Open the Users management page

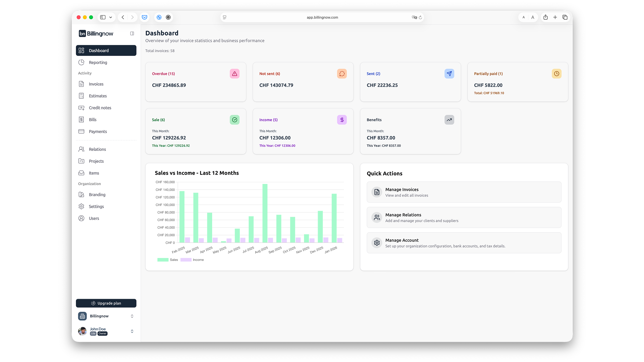[94, 218]
